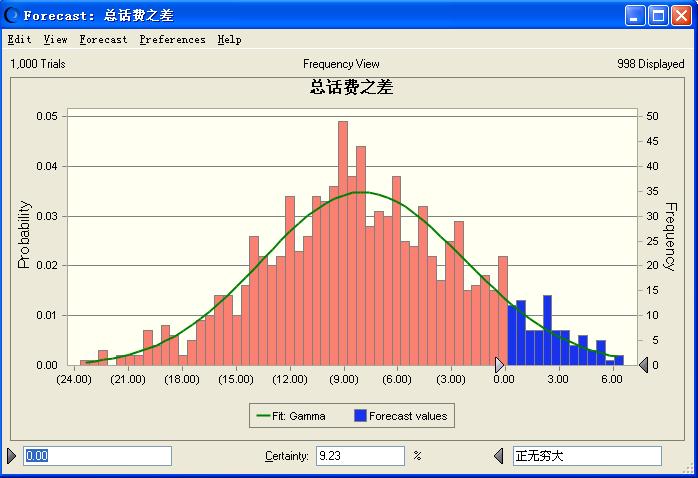
Task: Click the green Fit: Gamma legend line
Action: click(x=264, y=416)
